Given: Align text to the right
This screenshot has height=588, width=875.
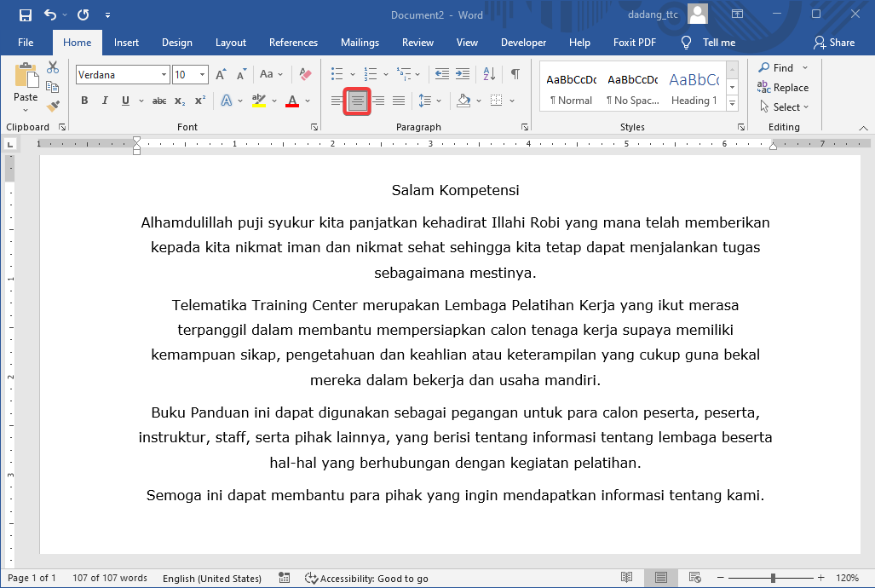Looking at the screenshot, I should 378,101.
